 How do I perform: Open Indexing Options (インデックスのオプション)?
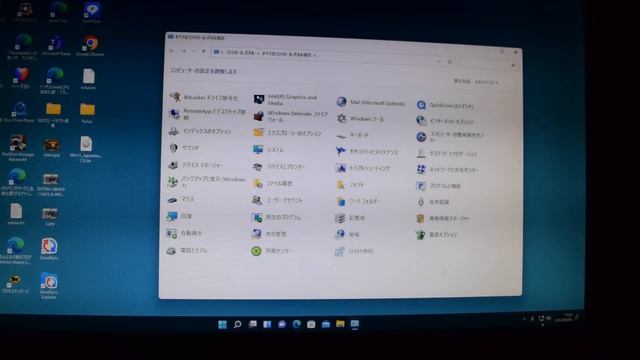200,131
